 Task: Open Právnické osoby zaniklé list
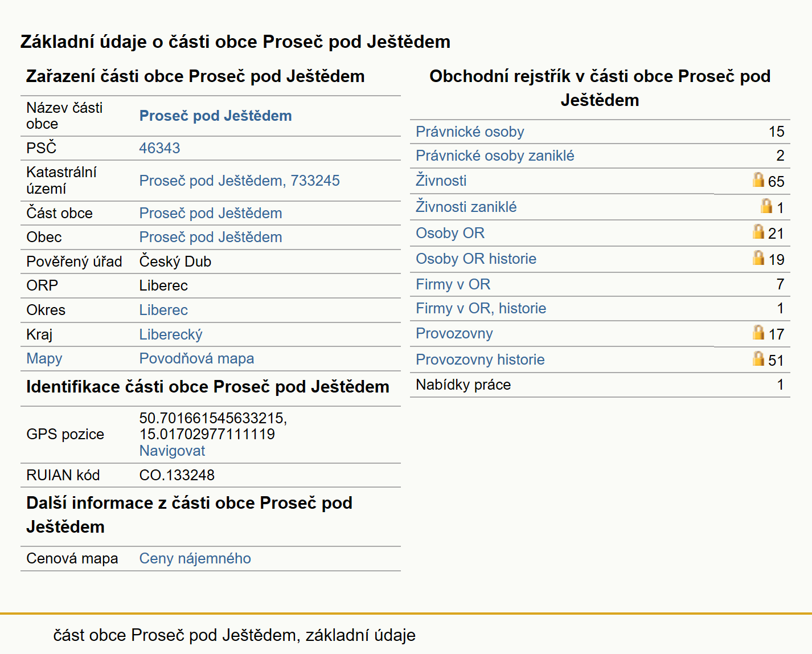pos(495,156)
